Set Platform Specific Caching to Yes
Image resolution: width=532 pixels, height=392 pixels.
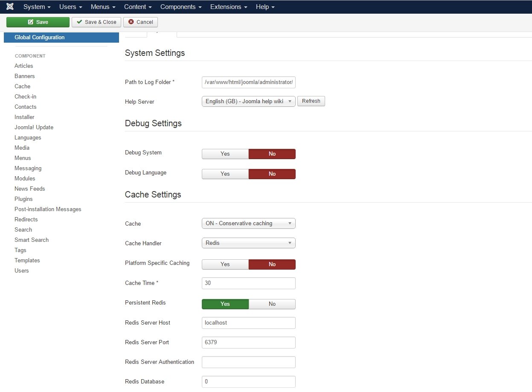[x=225, y=264]
